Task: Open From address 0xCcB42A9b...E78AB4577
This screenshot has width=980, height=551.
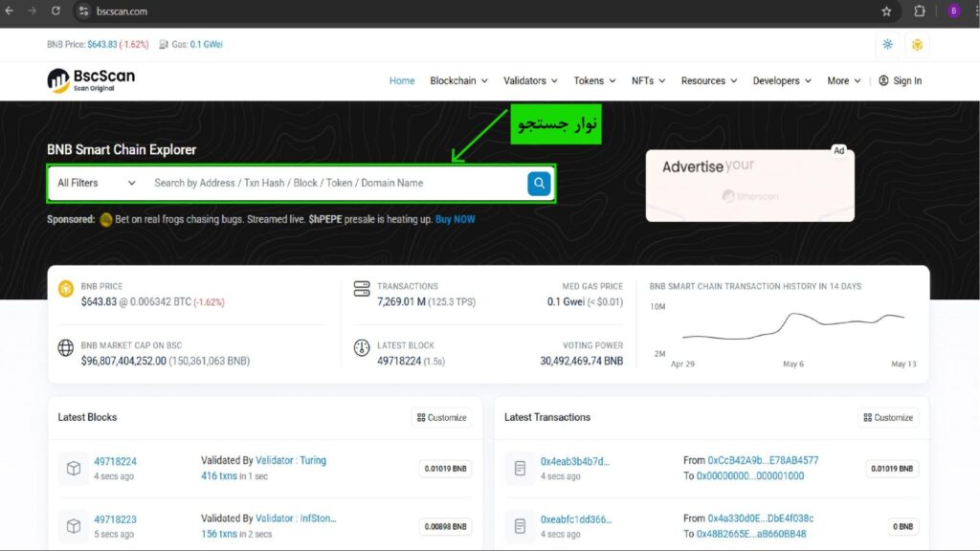Action: point(763,460)
